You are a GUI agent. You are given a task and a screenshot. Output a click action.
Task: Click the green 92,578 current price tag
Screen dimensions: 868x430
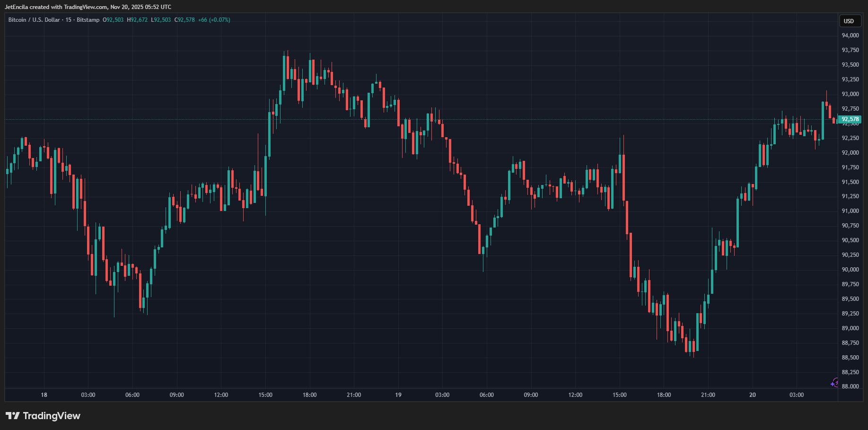(850, 119)
